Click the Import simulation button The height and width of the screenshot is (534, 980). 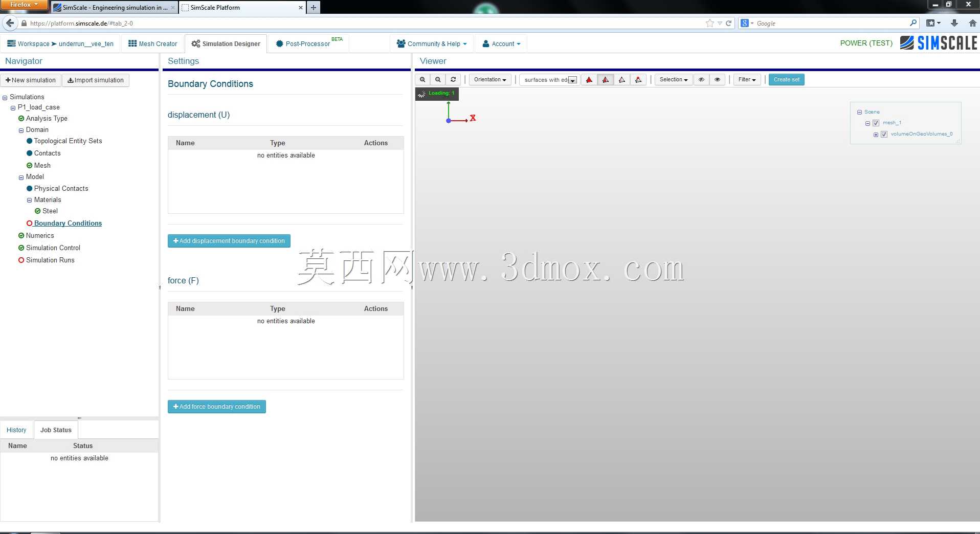(96, 80)
